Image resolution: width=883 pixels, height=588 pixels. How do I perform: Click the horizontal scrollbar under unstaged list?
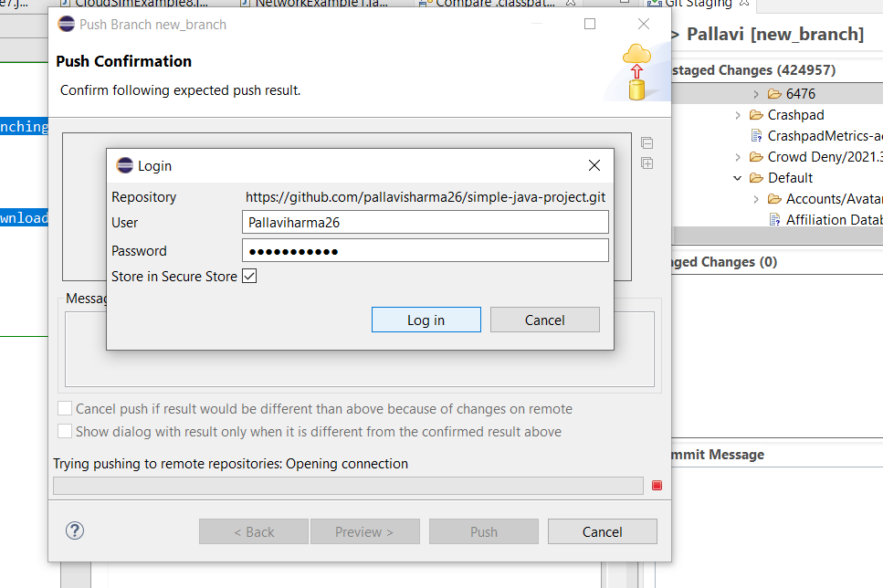[777, 235]
